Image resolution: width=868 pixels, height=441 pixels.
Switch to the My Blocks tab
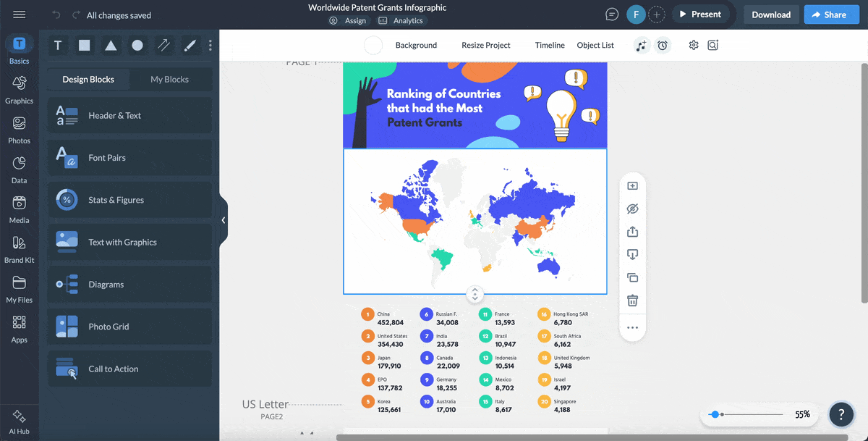tap(171, 79)
